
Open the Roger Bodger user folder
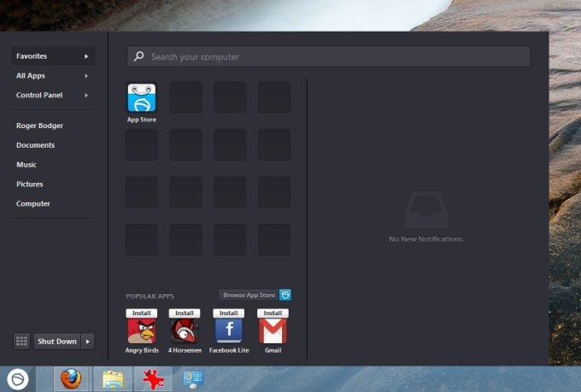(39, 126)
